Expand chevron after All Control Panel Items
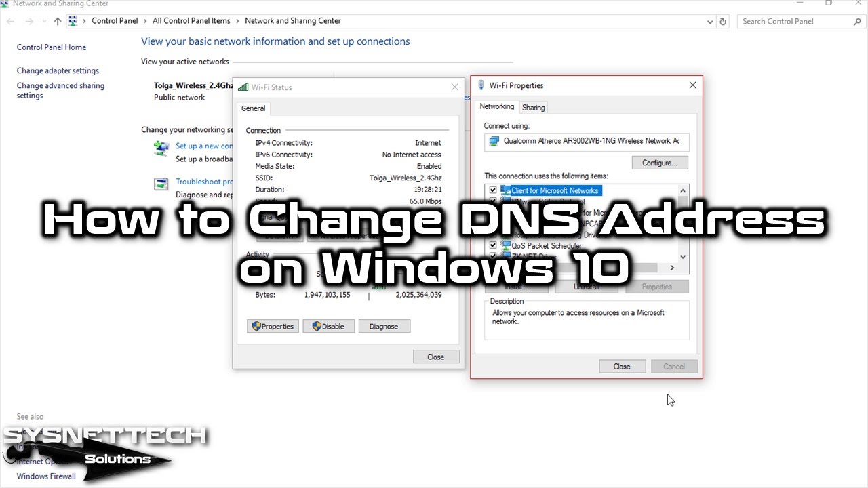Screen dimensions: 868x488 click(237, 21)
